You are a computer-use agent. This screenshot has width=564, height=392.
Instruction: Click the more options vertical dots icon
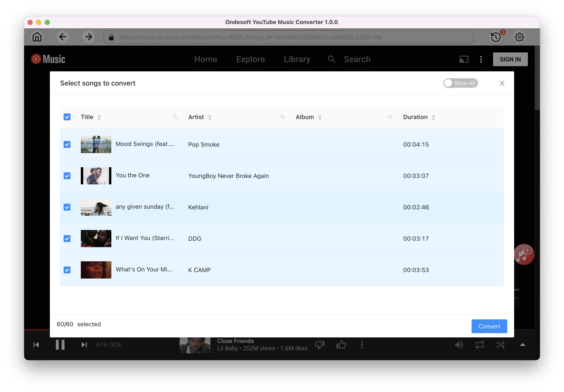click(x=481, y=60)
